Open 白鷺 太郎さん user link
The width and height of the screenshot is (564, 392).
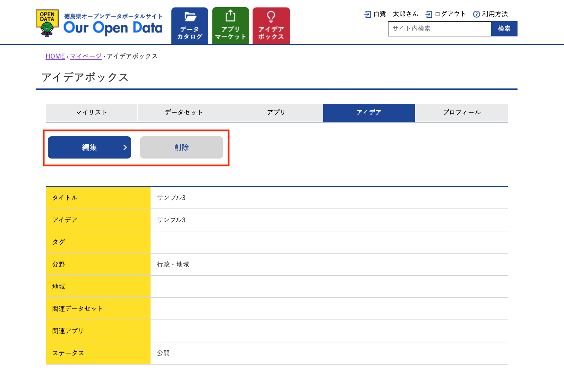point(396,14)
